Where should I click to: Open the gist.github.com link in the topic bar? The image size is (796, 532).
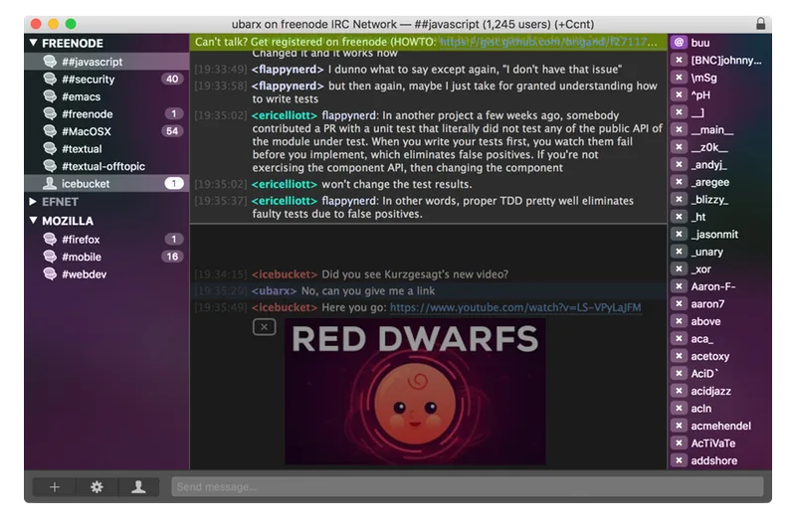coord(548,42)
